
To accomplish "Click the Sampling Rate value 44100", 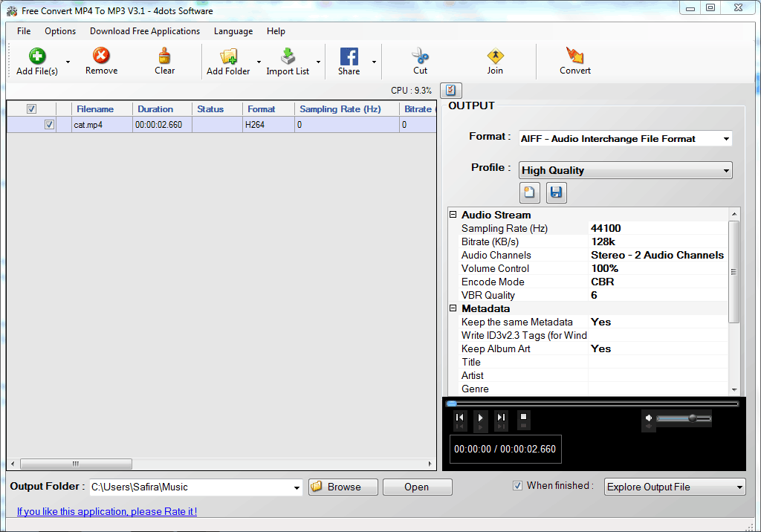I will [658, 228].
